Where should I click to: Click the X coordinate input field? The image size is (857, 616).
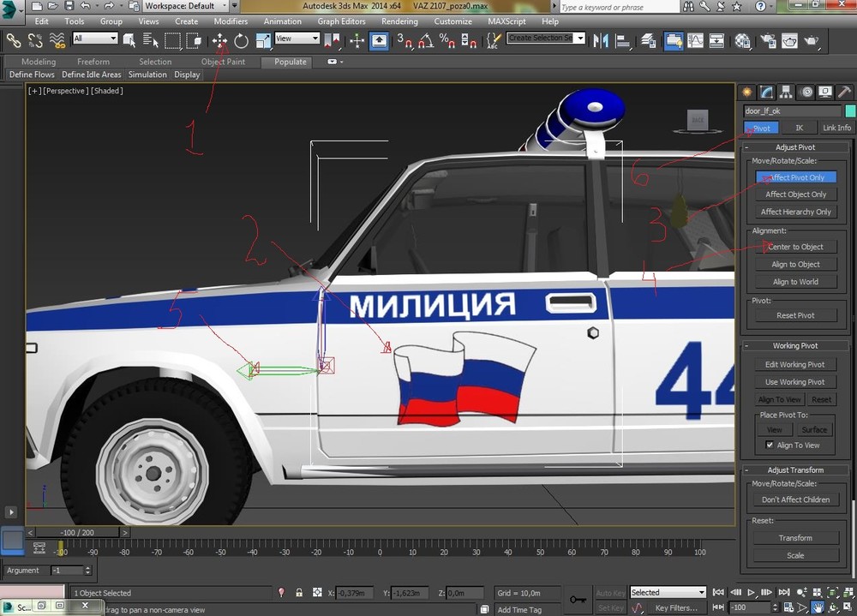[x=353, y=593]
